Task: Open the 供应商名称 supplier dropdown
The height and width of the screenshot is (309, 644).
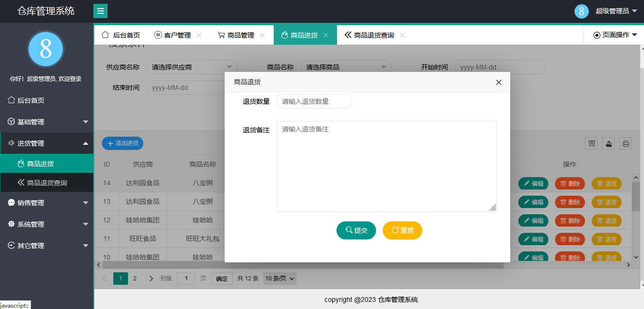Action: click(190, 66)
